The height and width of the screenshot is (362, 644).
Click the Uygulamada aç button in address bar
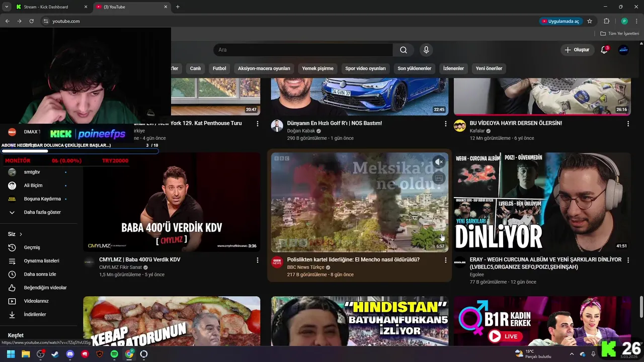click(x=560, y=21)
